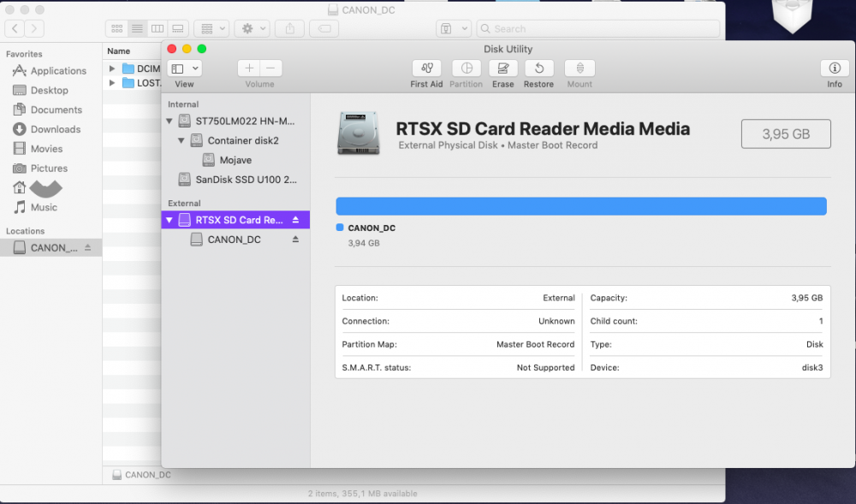Go forward in the Finder window
The image size is (856, 504).
(34, 28)
